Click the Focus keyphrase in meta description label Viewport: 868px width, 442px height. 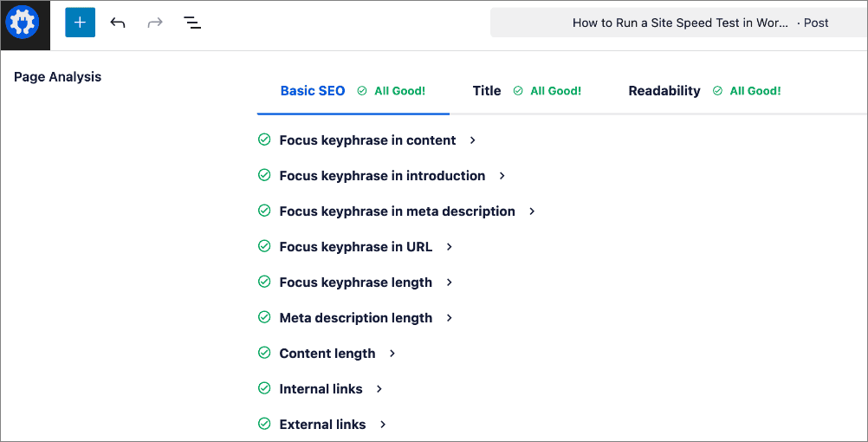[x=397, y=211]
